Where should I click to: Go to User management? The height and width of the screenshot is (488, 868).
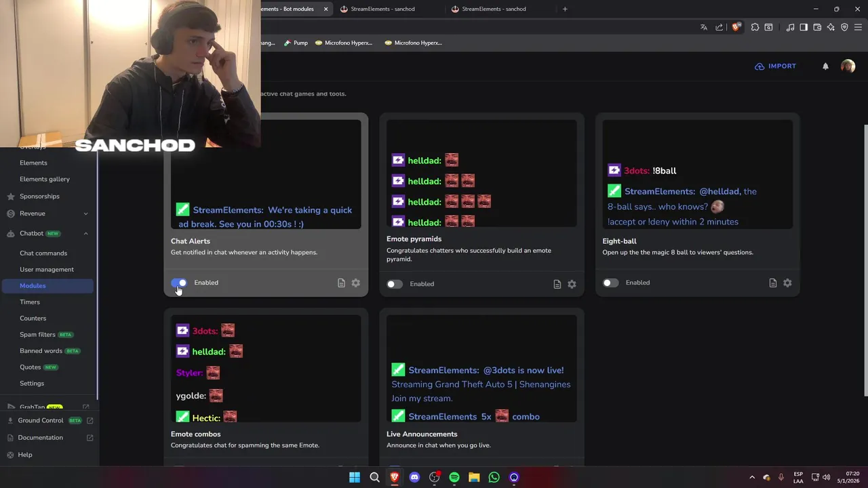47,269
